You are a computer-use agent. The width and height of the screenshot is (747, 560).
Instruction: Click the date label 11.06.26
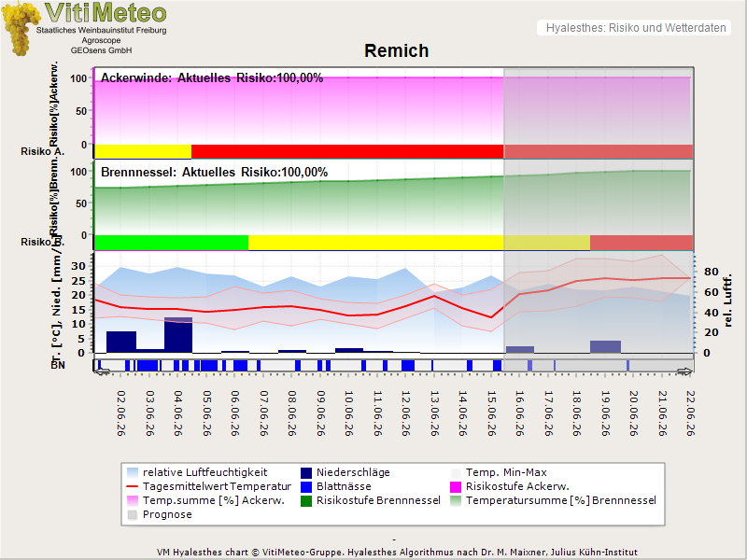(377, 413)
